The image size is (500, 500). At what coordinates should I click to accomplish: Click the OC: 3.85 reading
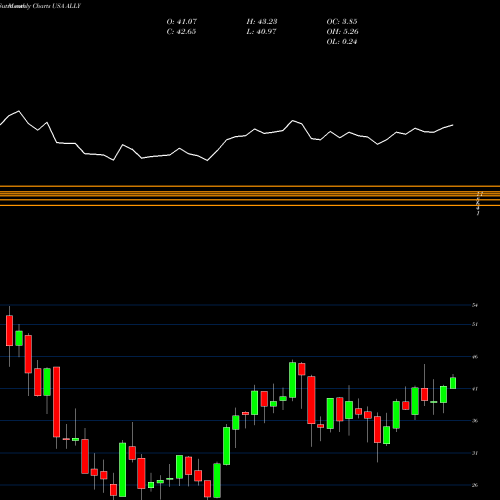[342, 22]
